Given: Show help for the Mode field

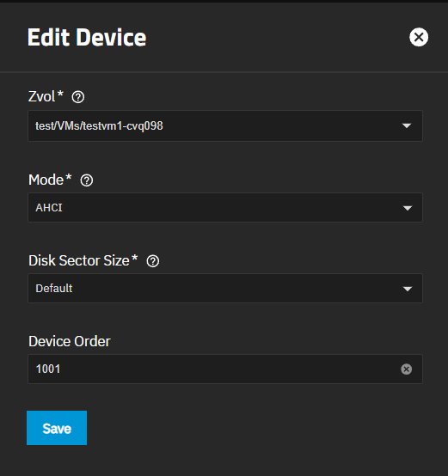Looking at the screenshot, I should (x=87, y=180).
